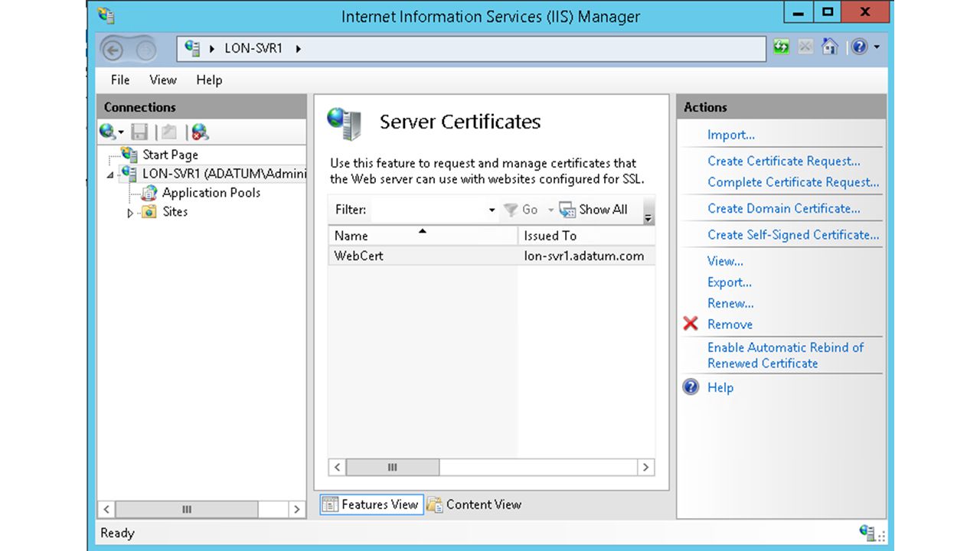
Task: Click Create Domain Certificate... link
Action: [x=784, y=208]
